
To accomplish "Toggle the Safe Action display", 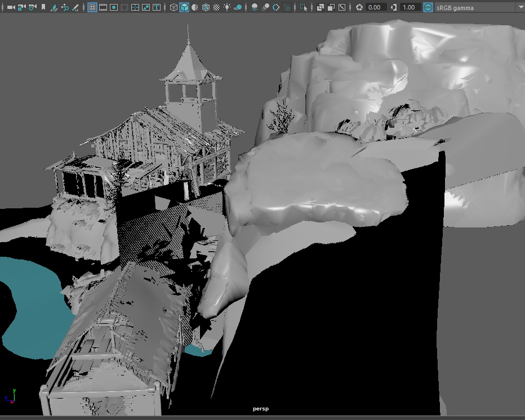I will (x=146, y=7).
